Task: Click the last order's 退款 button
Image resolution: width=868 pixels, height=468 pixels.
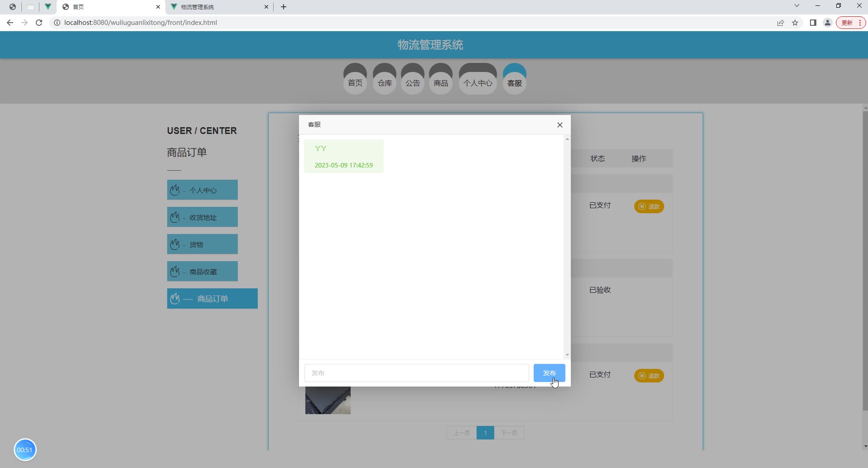Action: (x=649, y=376)
